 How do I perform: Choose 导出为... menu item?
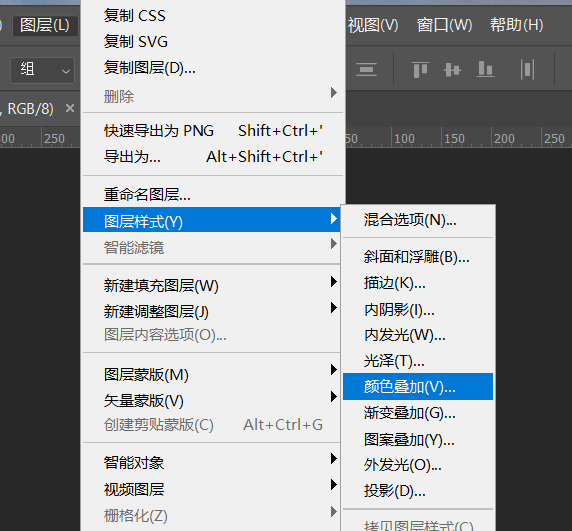click(x=213, y=157)
